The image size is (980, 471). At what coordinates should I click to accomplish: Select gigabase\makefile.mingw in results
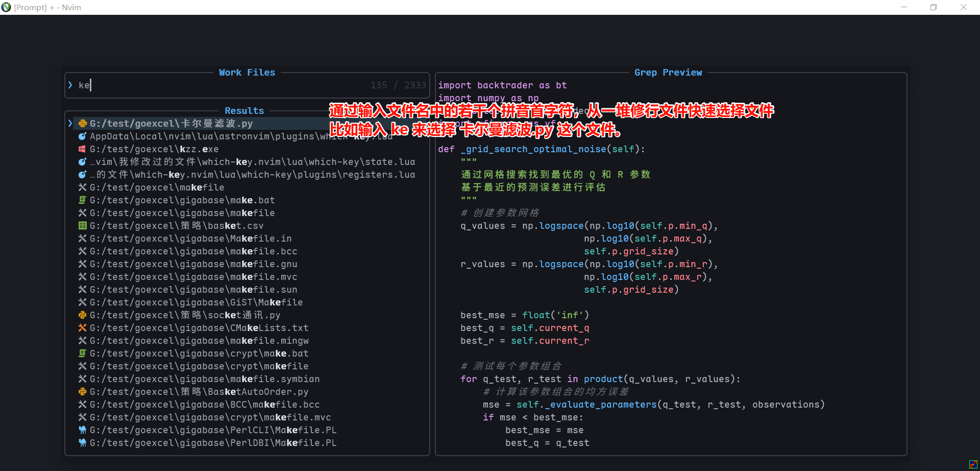pyautogui.click(x=199, y=341)
